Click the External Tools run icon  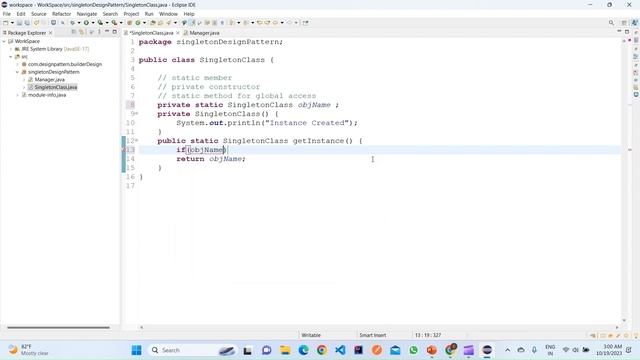(x=114, y=23)
